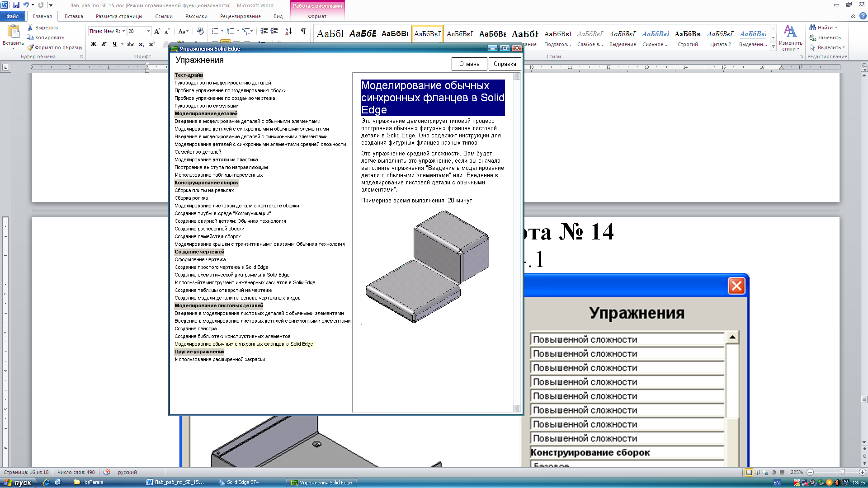Open the Find (Найти) dropdown arrow
The width and height of the screenshot is (868, 488).
836,28
